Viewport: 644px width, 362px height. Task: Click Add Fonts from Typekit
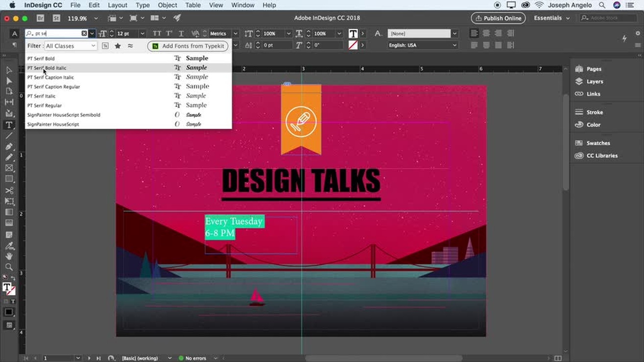(x=188, y=46)
